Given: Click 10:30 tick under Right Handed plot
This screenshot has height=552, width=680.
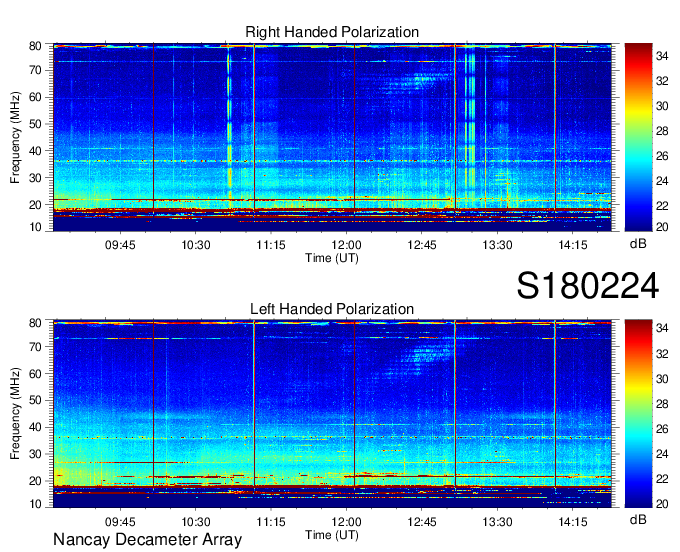Looking at the screenshot, I should [196, 245].
